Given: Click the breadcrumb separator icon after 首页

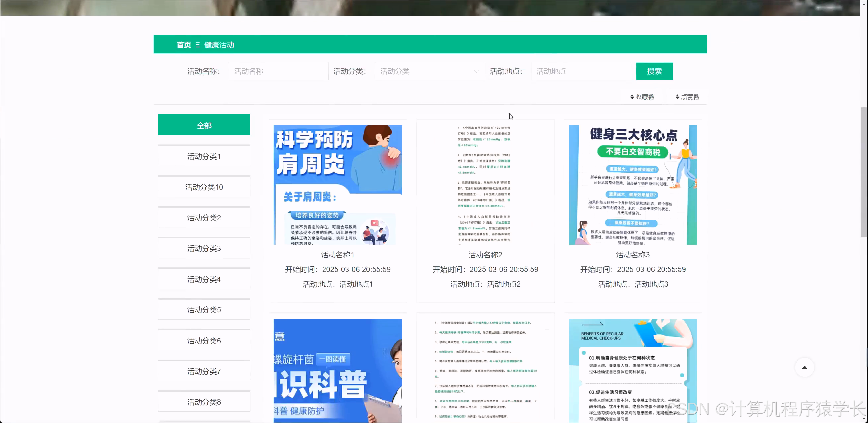Looking at the screenshot, I should click(x=197, y=44).
